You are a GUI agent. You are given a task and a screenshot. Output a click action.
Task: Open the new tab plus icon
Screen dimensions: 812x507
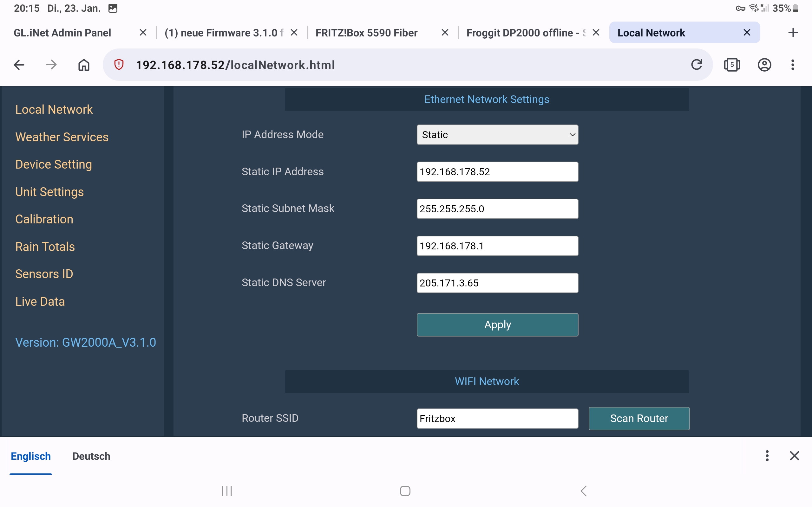point(793,33)
